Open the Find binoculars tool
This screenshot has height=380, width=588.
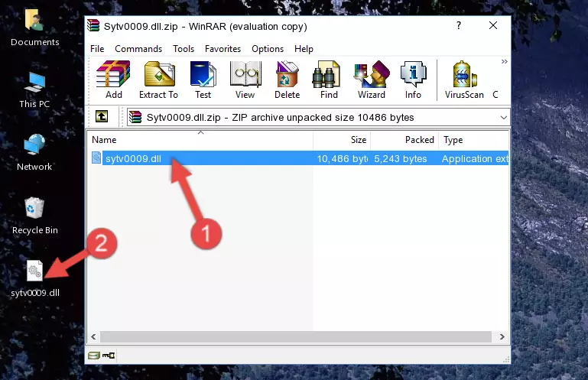point(329,80)
